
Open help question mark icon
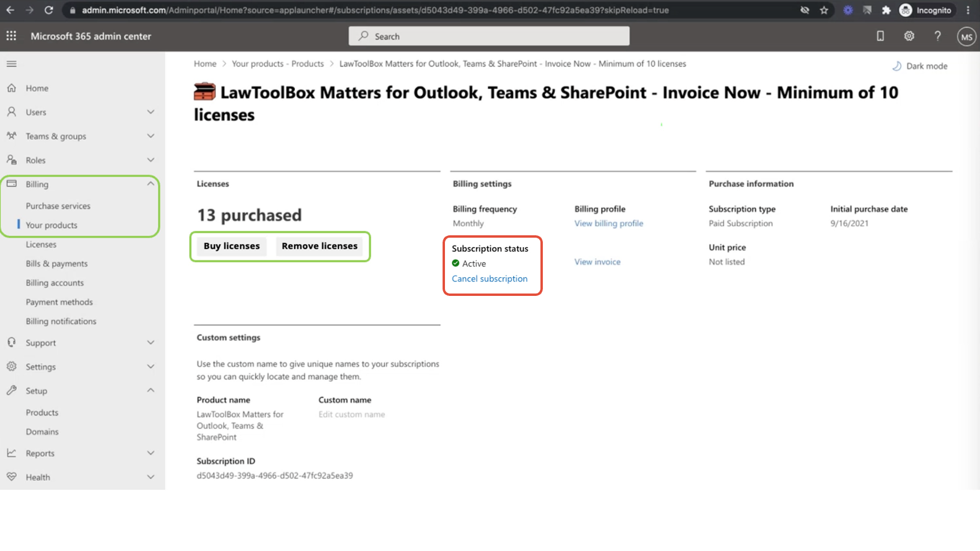click(x=937, y=36)
